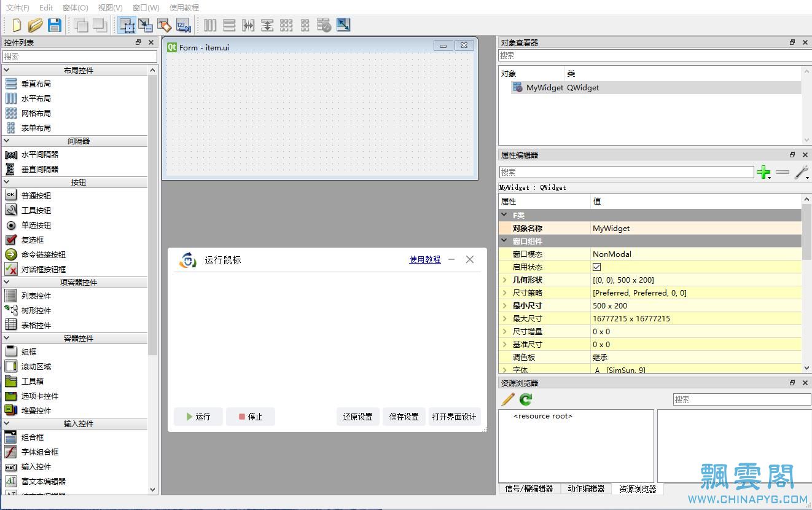Click the 属性编辑器 search field

pos(627,172)
